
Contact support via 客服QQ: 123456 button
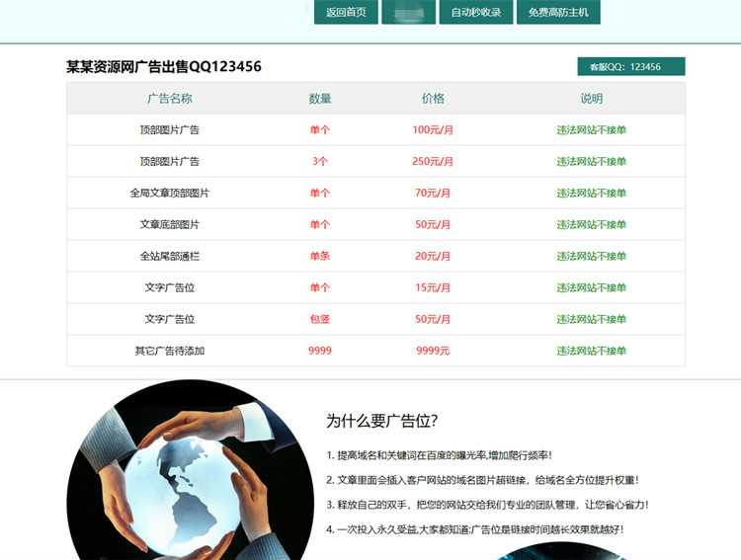click(x=631, y=66)
